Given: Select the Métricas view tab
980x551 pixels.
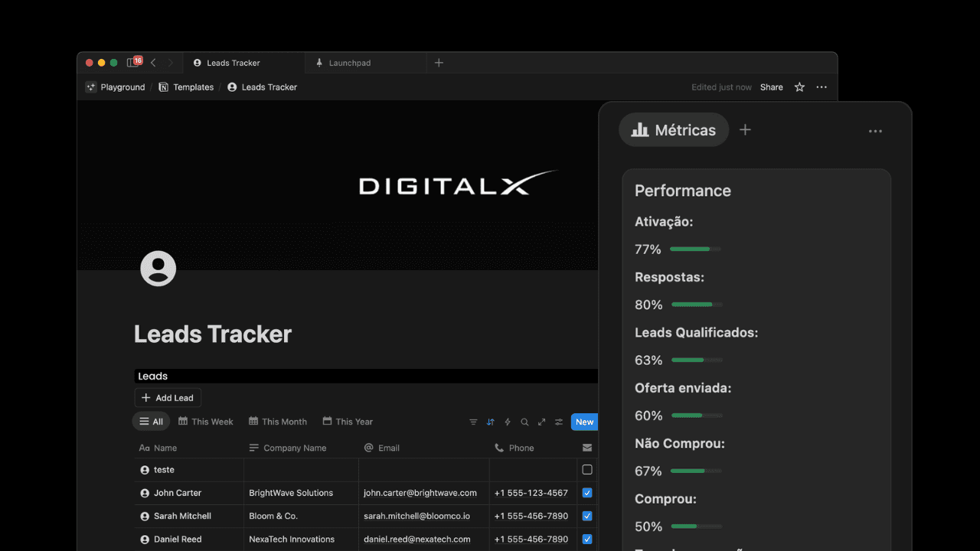Looking at the screenshot, I should point(674,130).
